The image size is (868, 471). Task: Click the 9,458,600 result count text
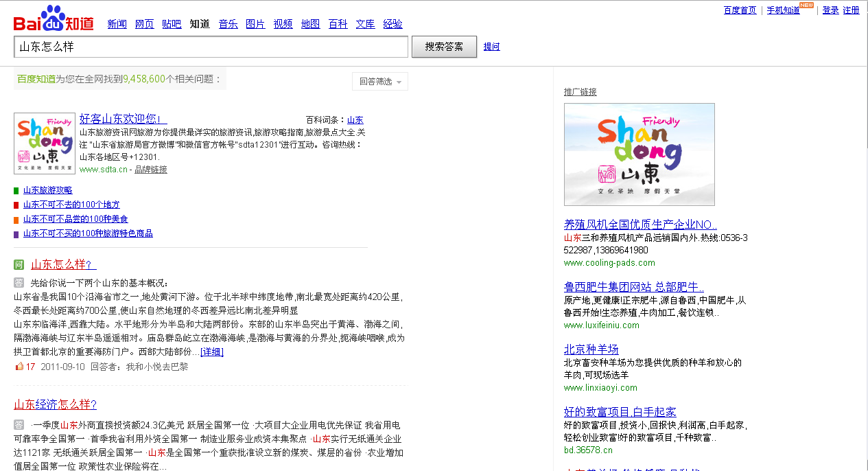[144, 79]
